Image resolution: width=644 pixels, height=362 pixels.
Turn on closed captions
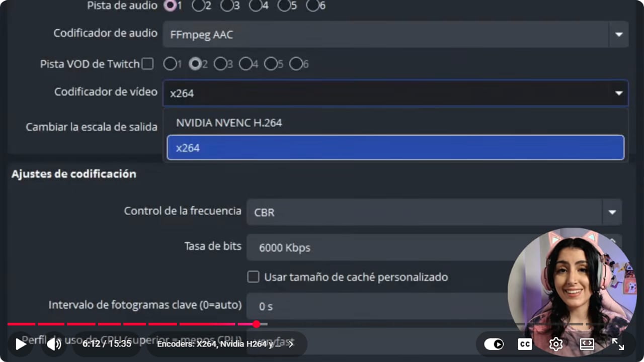coord(525,344)
